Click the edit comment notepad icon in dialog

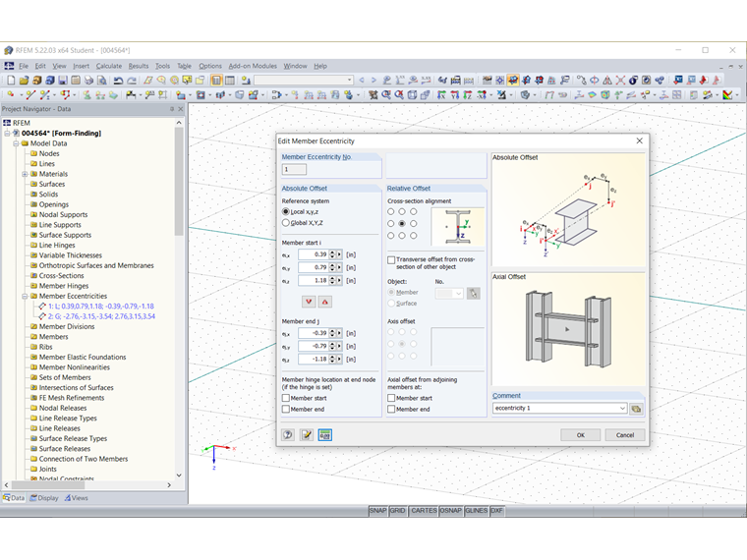[307, 435]
